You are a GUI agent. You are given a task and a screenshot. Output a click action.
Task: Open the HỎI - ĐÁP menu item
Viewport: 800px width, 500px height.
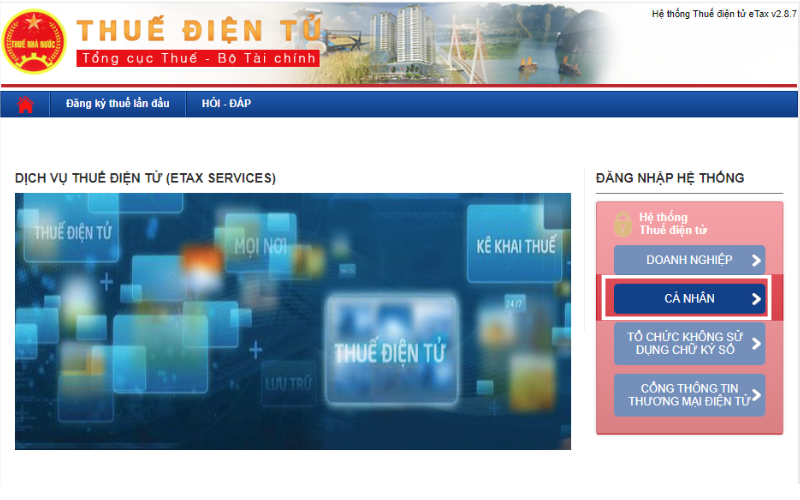[x=226, y=104]
